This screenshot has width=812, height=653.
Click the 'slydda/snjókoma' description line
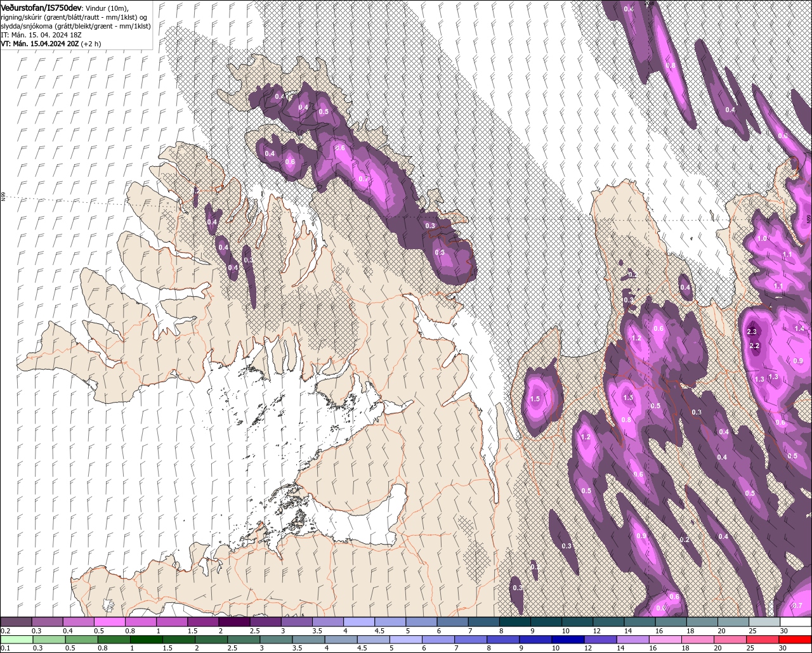coord(75,25)
